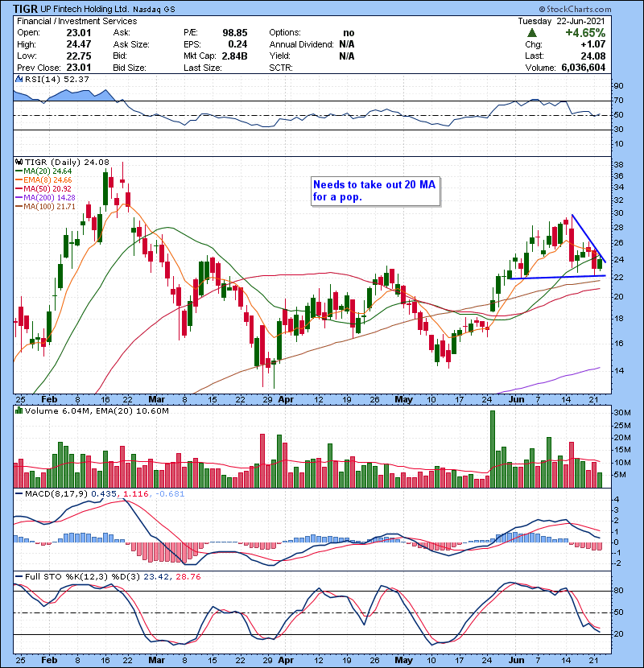Click the MACD(8,17,9) indicator label

[56, 494]
